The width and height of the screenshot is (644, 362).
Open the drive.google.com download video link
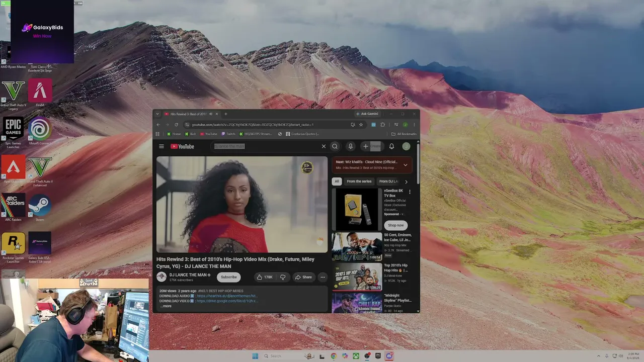[227, 301]
